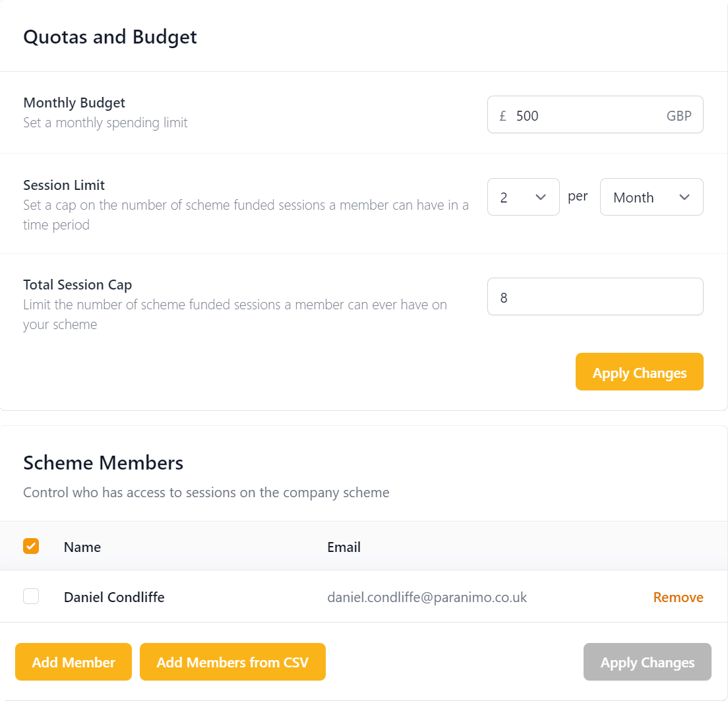Remove Daniel Condliffe from the scheme
728x701 pixels.
click(x=678, y=597)
